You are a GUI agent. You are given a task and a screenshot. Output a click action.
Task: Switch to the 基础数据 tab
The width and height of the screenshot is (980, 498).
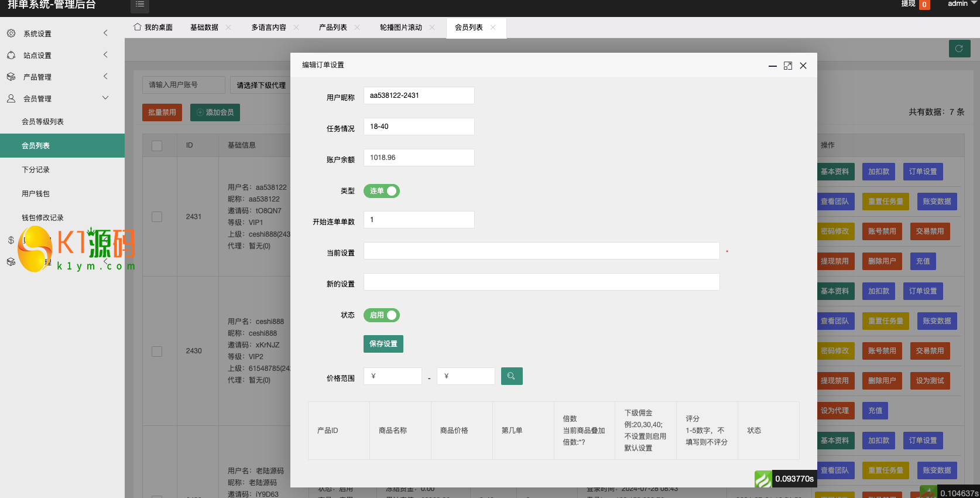(204, 28)
